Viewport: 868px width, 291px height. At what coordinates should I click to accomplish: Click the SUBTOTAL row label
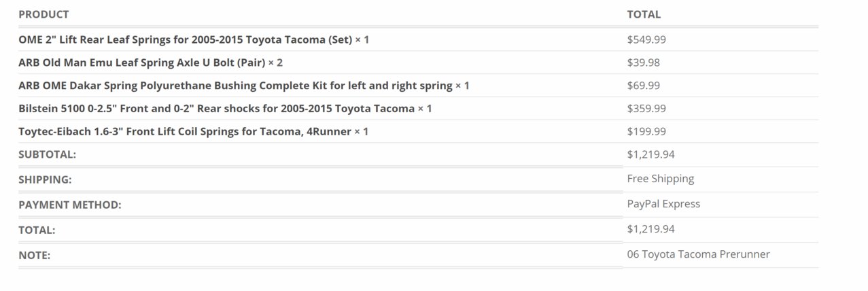pos(47,154)
